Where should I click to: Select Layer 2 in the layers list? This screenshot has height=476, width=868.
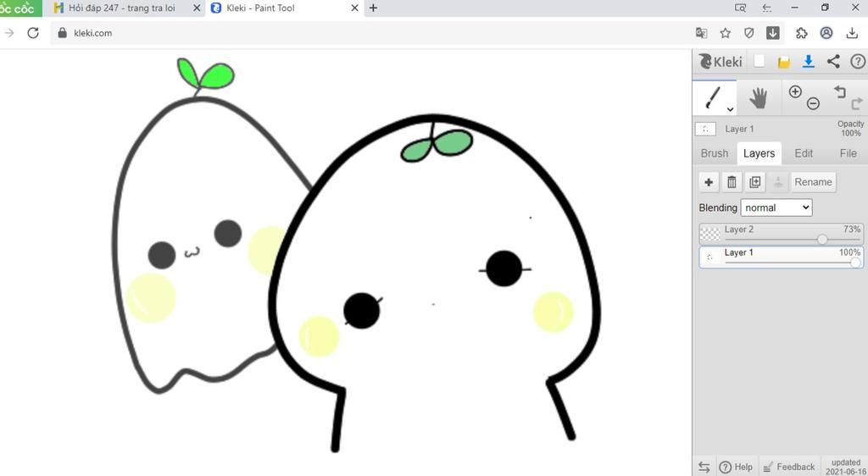coord(781,235)
